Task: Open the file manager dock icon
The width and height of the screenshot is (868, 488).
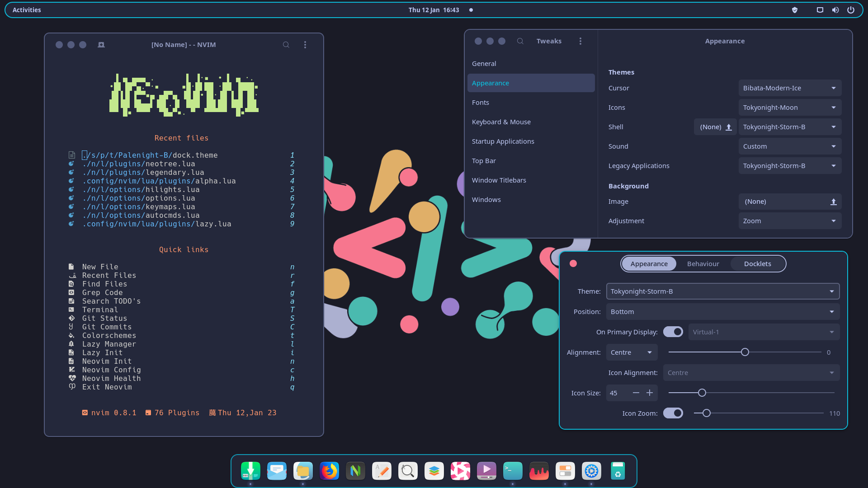Action: click(x=303, y=471)
